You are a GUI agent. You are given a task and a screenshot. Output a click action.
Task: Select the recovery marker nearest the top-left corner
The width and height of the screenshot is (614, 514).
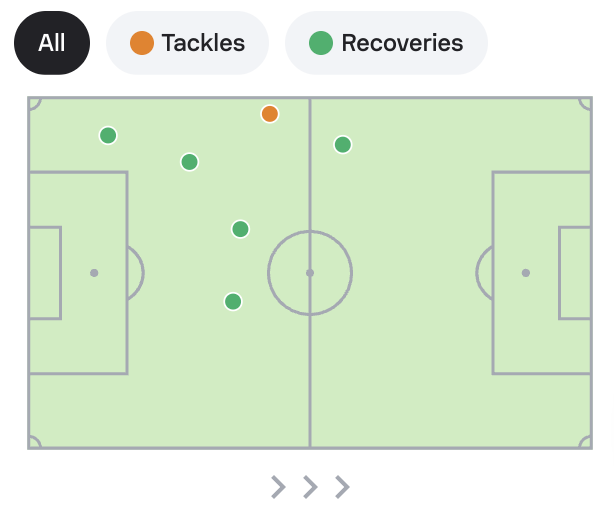tap(108, 135)
